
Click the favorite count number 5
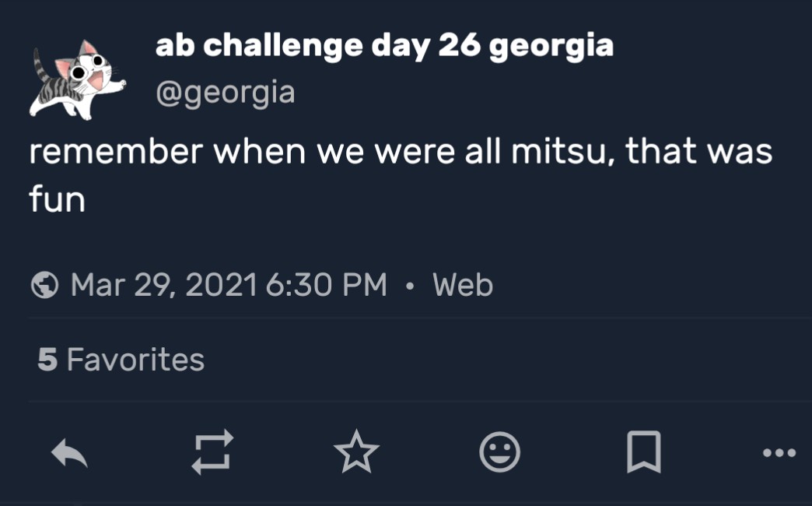click(47, 360)
